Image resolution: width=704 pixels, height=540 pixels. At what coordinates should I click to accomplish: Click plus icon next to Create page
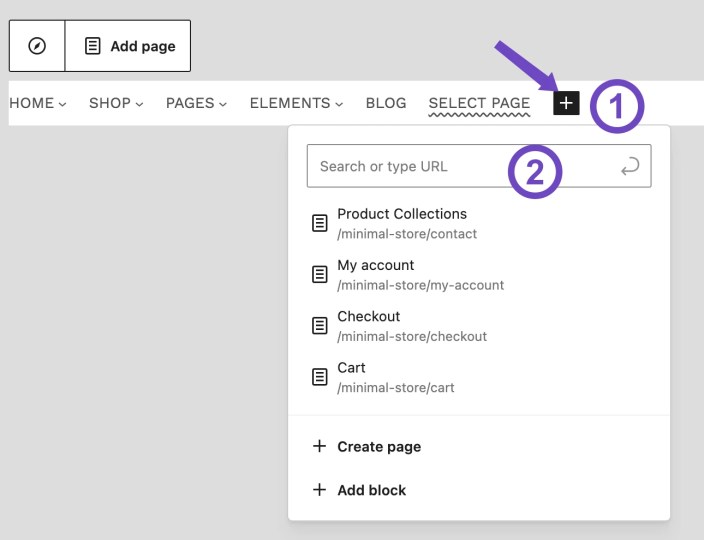(319, 446)
